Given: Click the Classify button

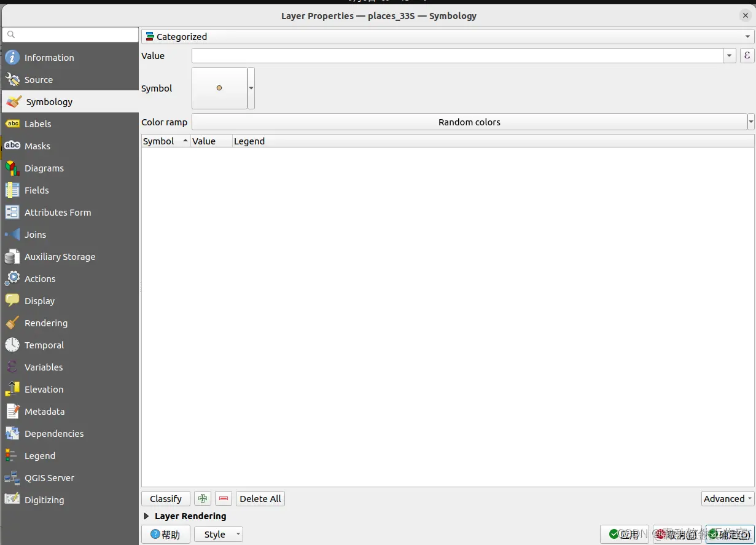Looking at the screenshot, I should pyautogui.click(x=166, y=499).
